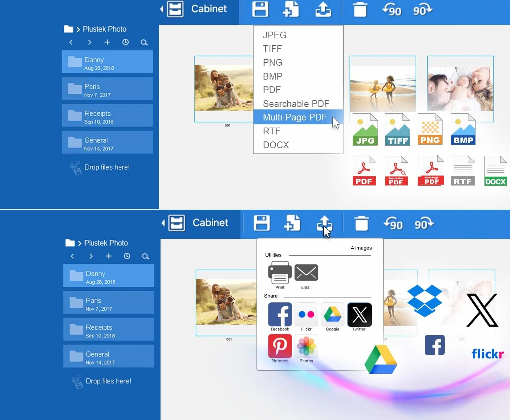
Task: Click the Save icon in the share-popup window
Action: pyautogui.click(x=261, y=223)
